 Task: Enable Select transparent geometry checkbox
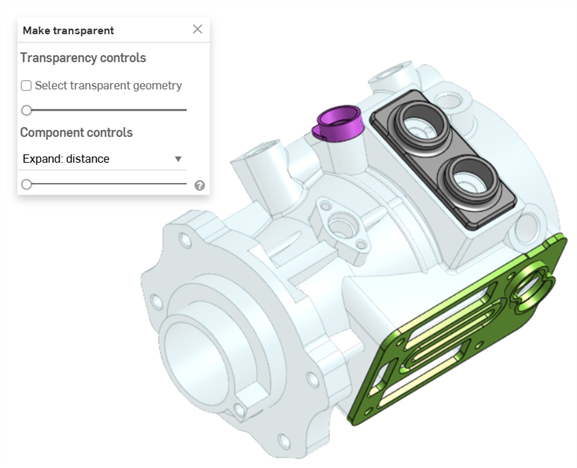click(26, 86)
